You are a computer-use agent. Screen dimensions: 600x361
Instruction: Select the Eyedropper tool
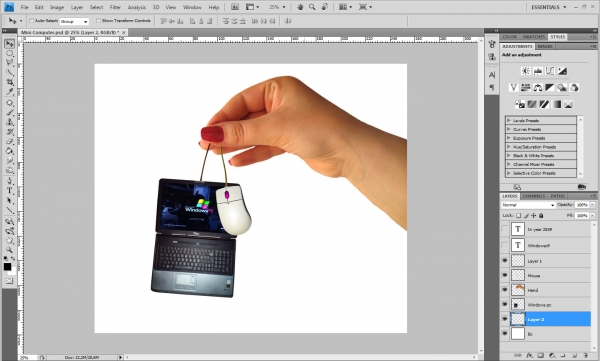pos(10,92)
